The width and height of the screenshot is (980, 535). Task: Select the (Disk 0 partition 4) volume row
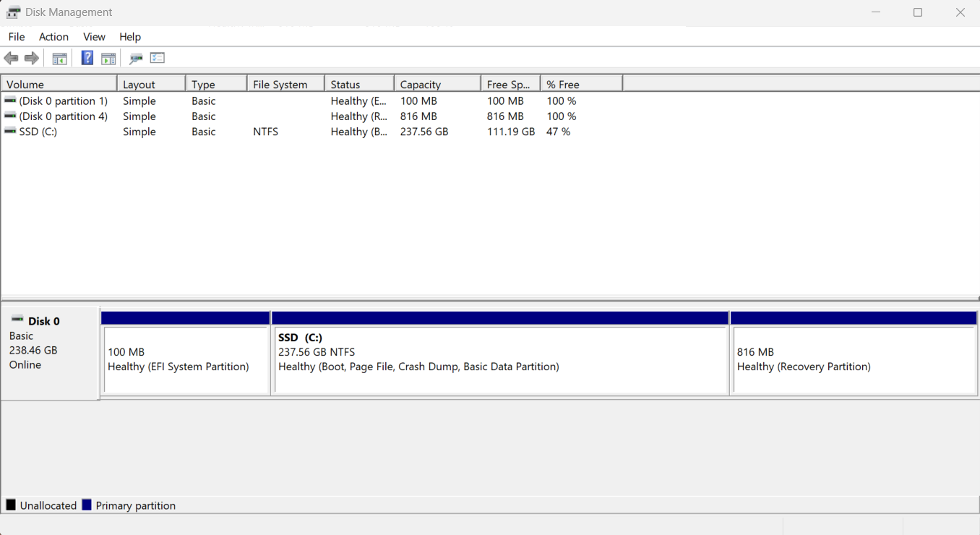(x=311, y=116)
